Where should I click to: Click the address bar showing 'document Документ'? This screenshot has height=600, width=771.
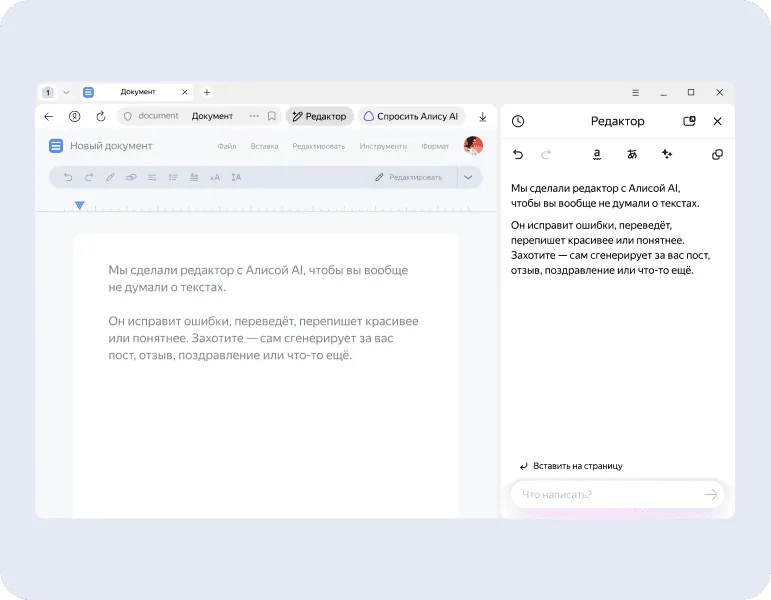coord(199,116)
